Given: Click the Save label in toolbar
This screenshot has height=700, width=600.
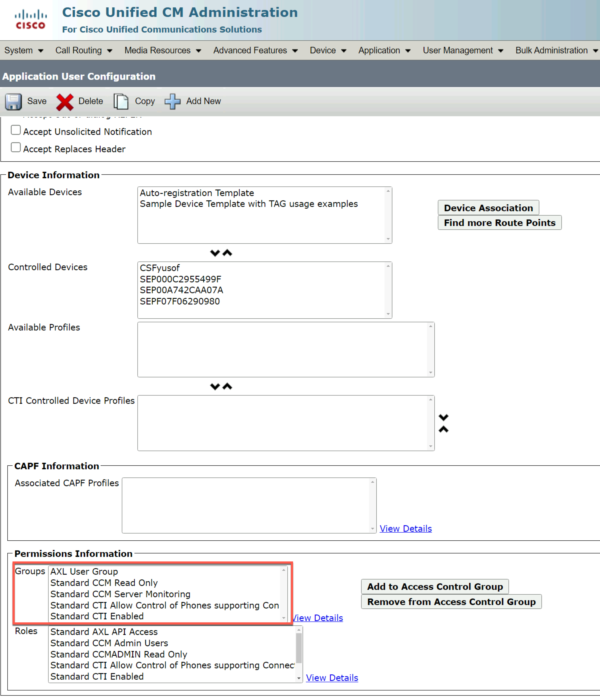Looking at the screenshot, I should 37,101.
